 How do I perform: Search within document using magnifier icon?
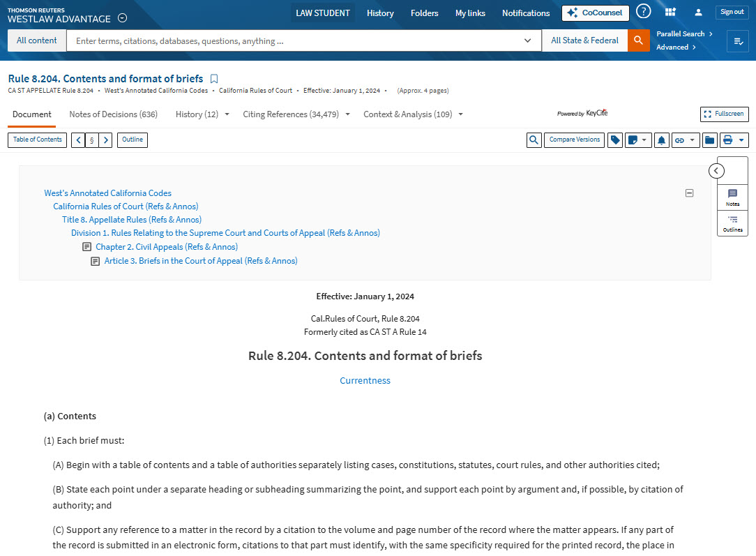pos(534,140)
